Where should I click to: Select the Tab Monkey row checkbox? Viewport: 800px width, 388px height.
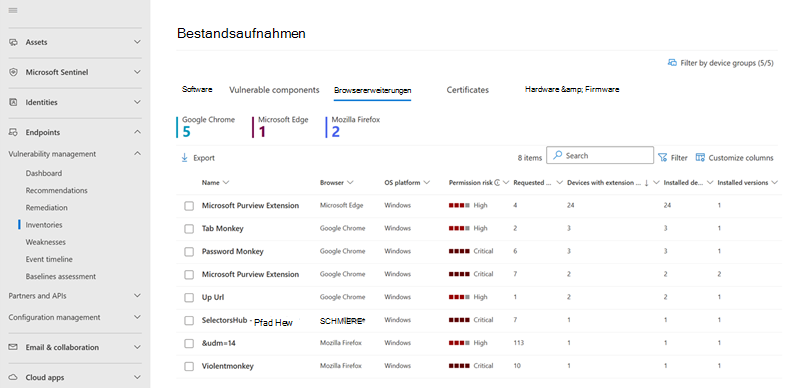pyautogui.click(x=189, y=229)
